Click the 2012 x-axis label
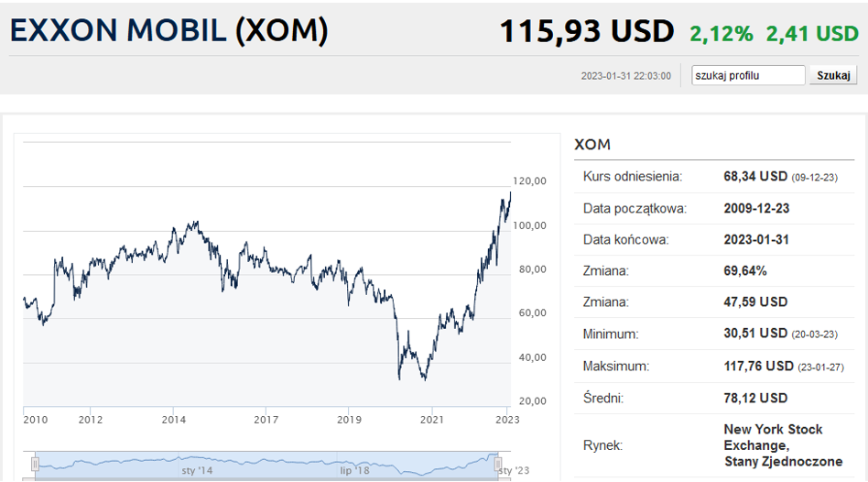The height and width of the screenshot is (482, 868). (x=91, y=420)
